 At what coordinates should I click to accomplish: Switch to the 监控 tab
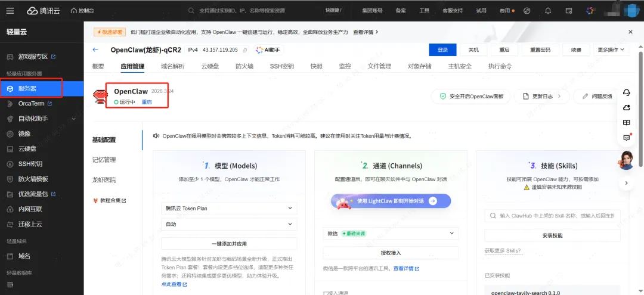point(345,66)
